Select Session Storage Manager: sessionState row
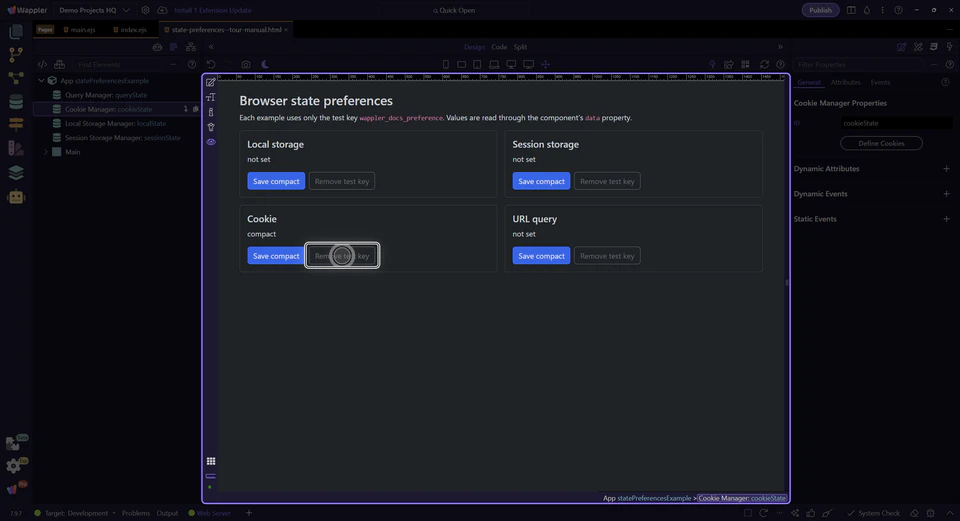 tap(116, 138)
